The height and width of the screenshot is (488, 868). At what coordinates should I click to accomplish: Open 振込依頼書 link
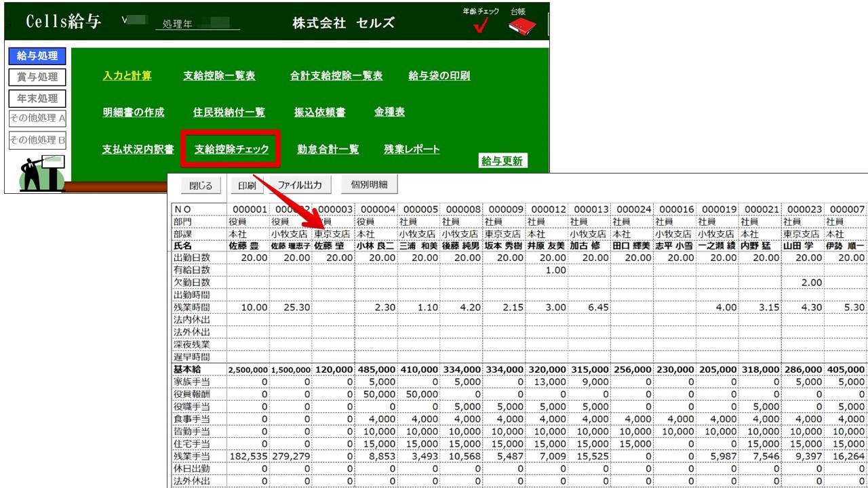(x=319, y=113)
